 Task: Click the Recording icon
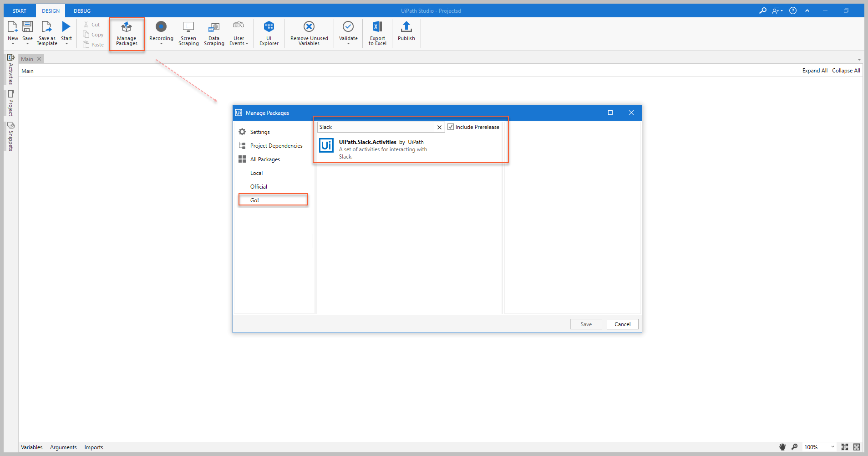[161, 27]
